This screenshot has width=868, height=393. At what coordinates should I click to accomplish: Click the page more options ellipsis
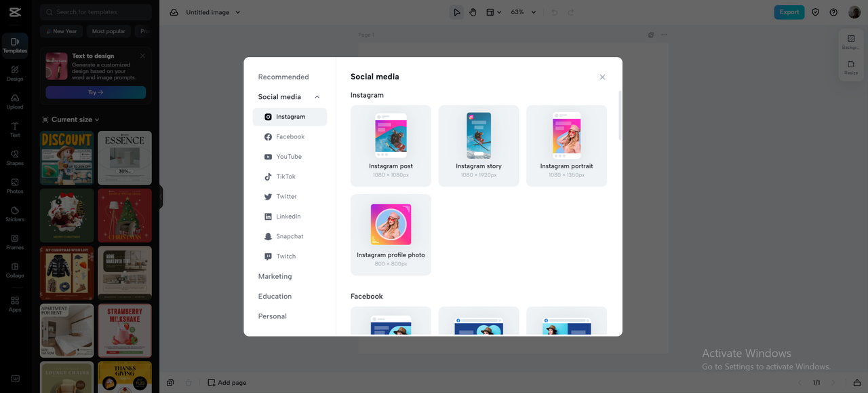664,35
